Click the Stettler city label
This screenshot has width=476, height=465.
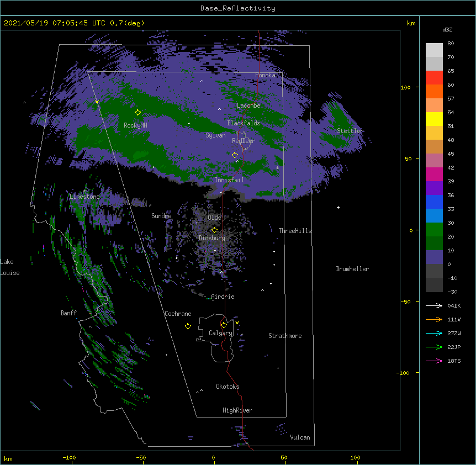coord(350,131)
